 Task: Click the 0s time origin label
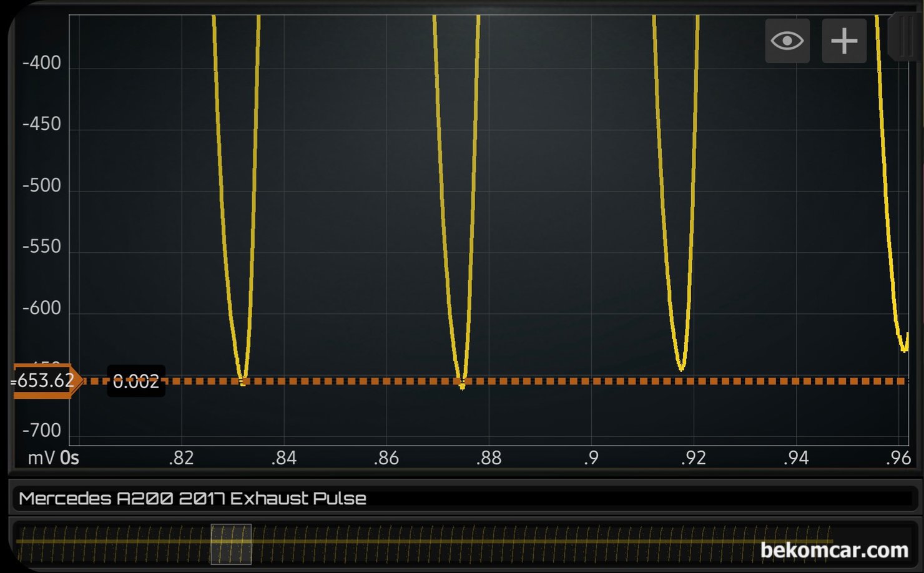point(70,458)
